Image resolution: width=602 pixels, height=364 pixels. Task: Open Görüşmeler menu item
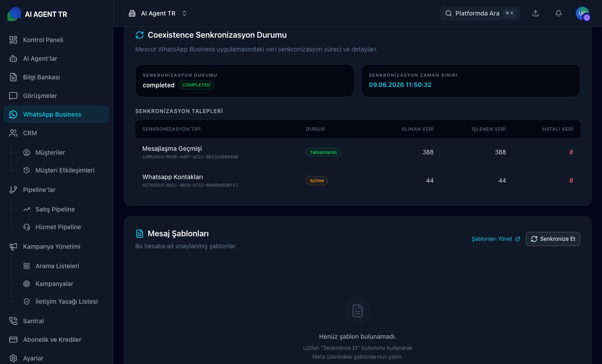tap(56, 96)
